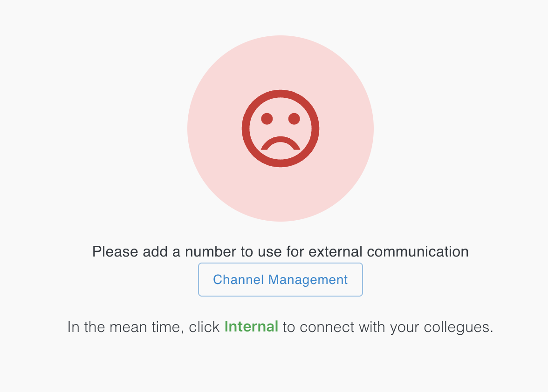Click the Internal link to connect with colleagues

[x=251, y=327]
